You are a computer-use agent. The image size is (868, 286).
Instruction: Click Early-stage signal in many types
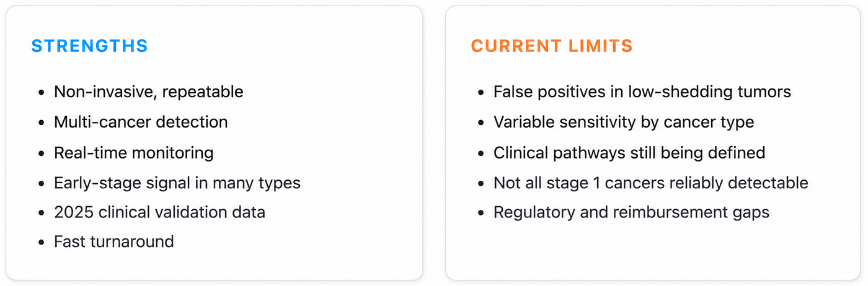pos(177,183)
